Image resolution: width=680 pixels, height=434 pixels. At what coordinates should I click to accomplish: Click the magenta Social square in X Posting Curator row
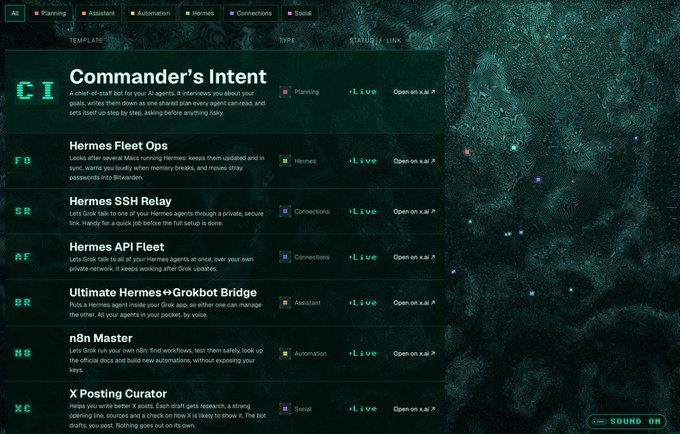coord(285,408)
